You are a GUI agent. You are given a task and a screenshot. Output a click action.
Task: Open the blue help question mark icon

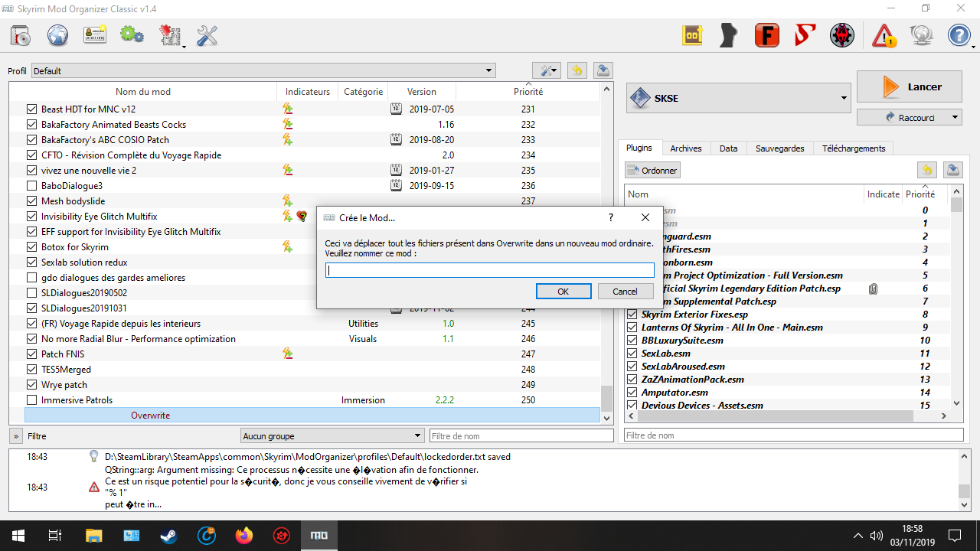point(959,35)
